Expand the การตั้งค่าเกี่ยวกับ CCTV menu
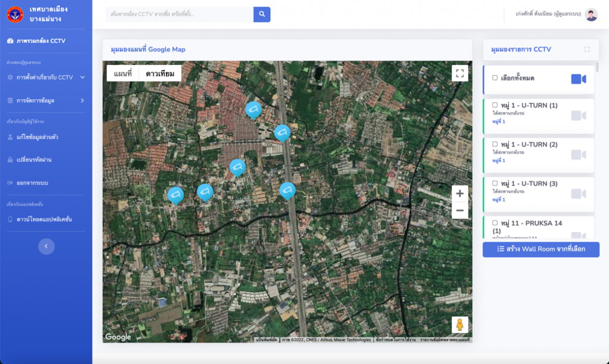Viewport: 609px width, 364px height. point(46,78)
